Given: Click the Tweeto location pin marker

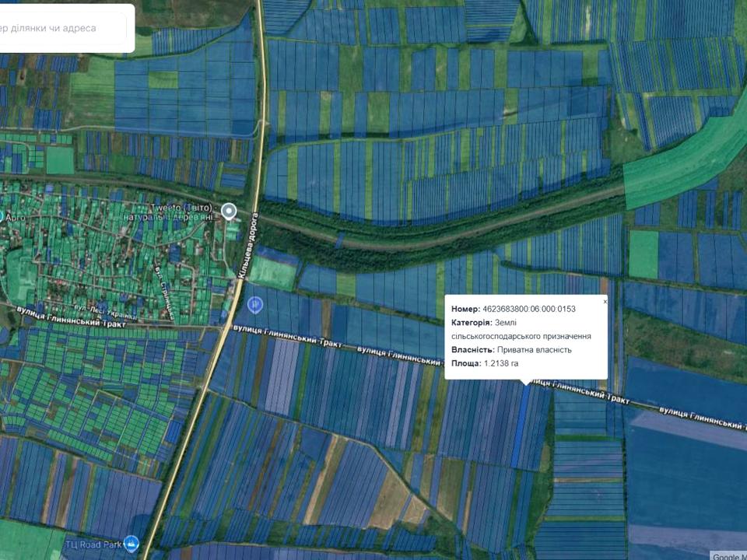Looking at the screenshot, I should tap(229, 211).
